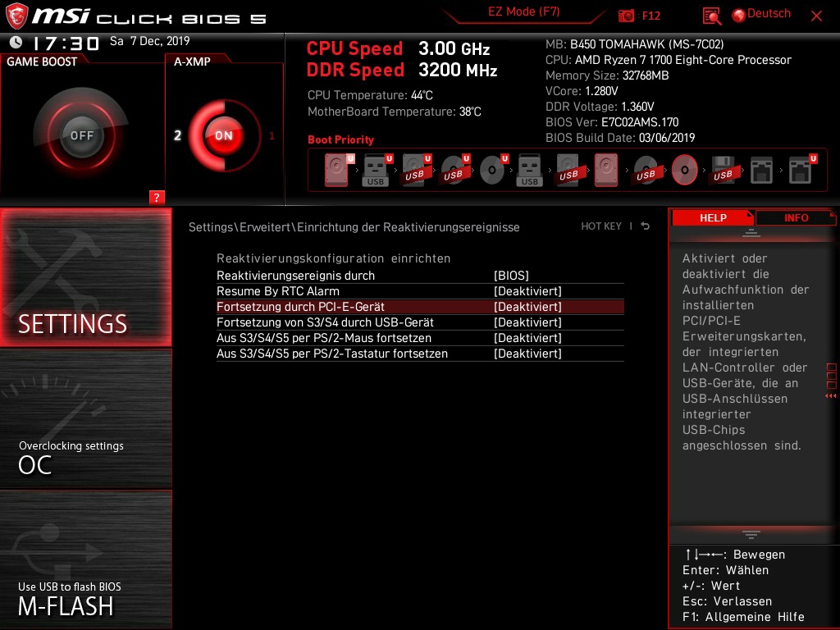Open the Fortsetzung durch PCI-E-Gerät value
The width and height of the screenshot is (840, 630).
pyautogui.click(x=527, y=307)
